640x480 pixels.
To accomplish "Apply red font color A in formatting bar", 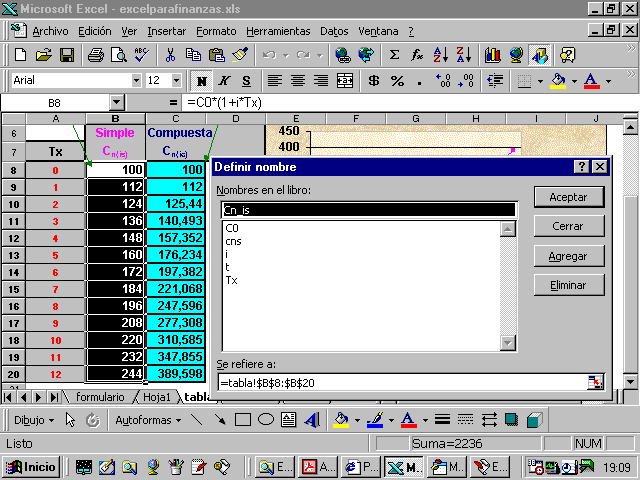I will tap(592, 81).
